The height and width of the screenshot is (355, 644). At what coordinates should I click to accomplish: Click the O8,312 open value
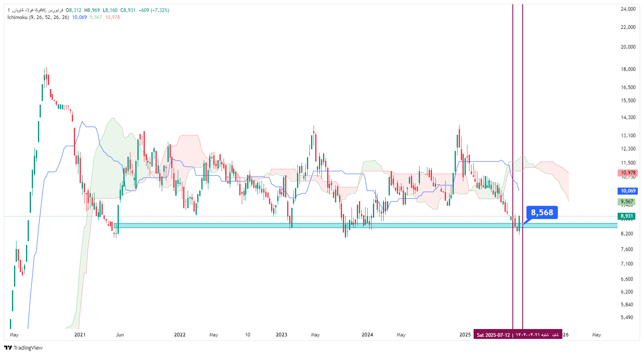pos(73,10)
